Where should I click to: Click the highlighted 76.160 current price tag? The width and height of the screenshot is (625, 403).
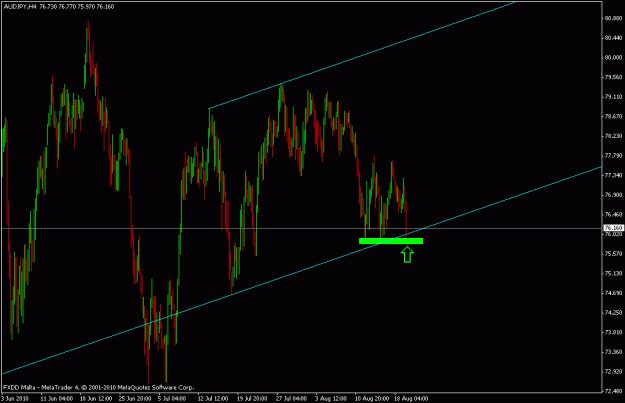pyautogui.click(x=613, y=228)
